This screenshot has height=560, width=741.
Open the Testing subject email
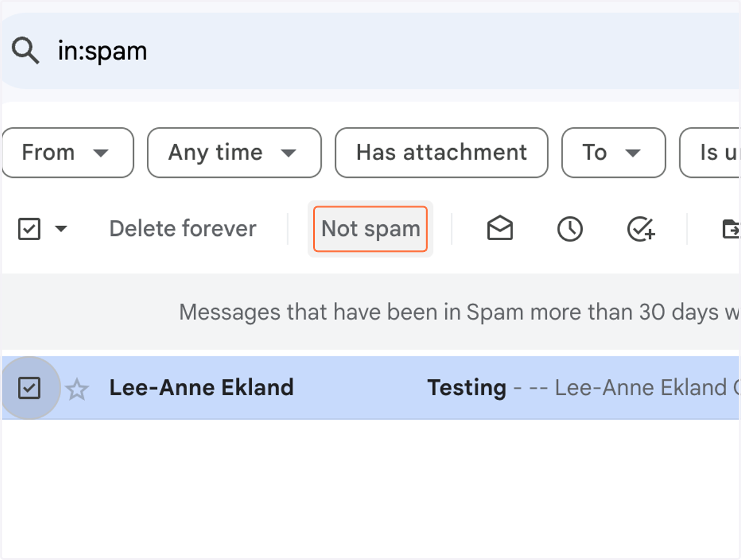point(467,388)
